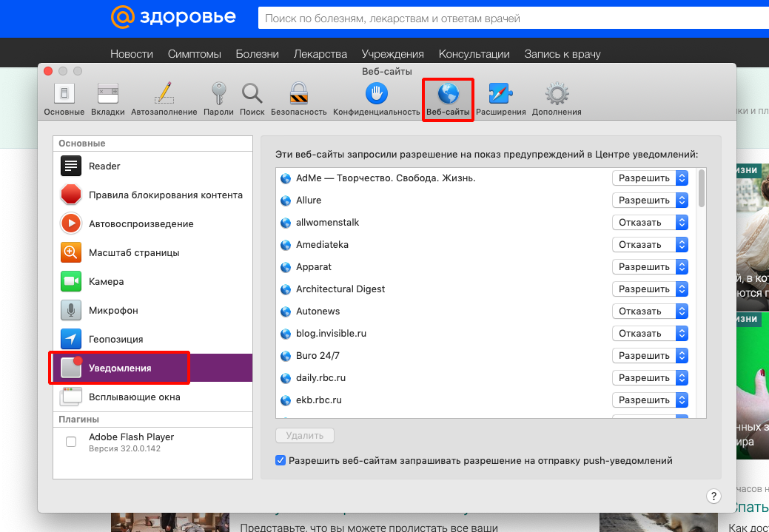Open the Веб-сайты preferences pane
Image resolution: width=769 pixels, height=532 pixels.
point(448,100)
